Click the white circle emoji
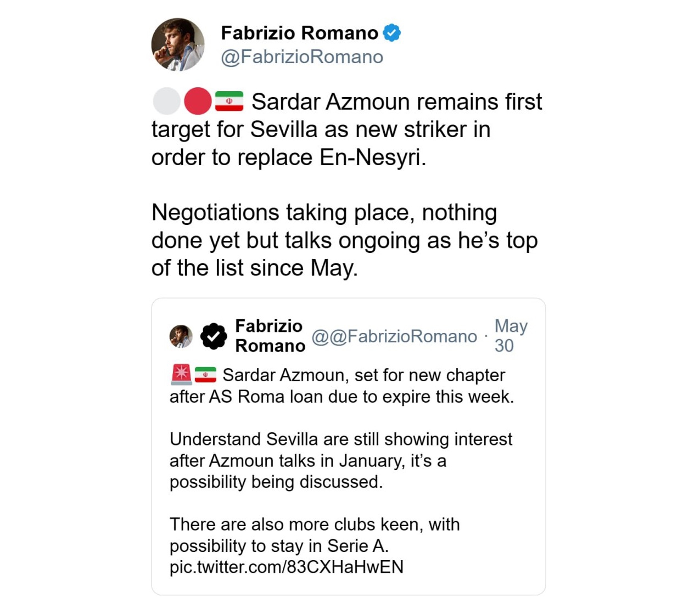The width and height of the screenshot is (700, 604). pyautogui.click(x=166, y=101)
